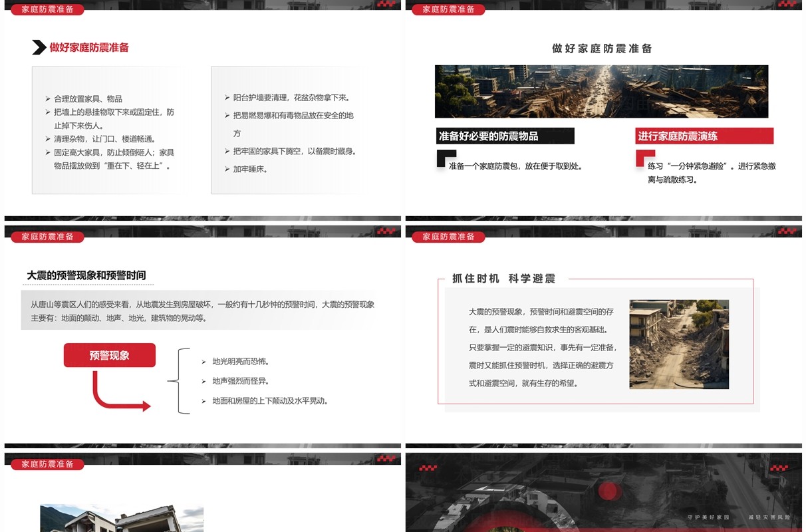Click the heading 抓住时机 科学避震
Screen dimensions: 806x532
503,279
